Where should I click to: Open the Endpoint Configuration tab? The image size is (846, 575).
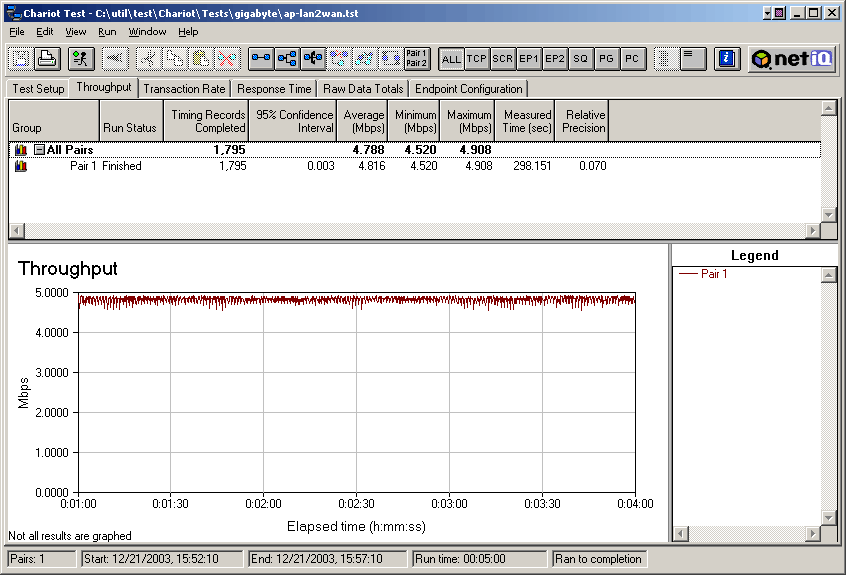pyautogui.click(x=469, y=89)
